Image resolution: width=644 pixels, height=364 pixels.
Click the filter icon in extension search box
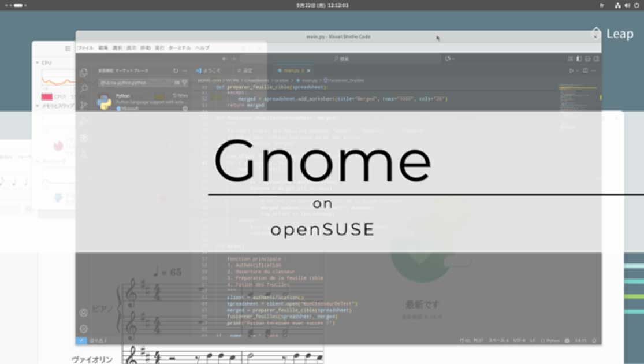pyautogui.click(x=185, y=83)
